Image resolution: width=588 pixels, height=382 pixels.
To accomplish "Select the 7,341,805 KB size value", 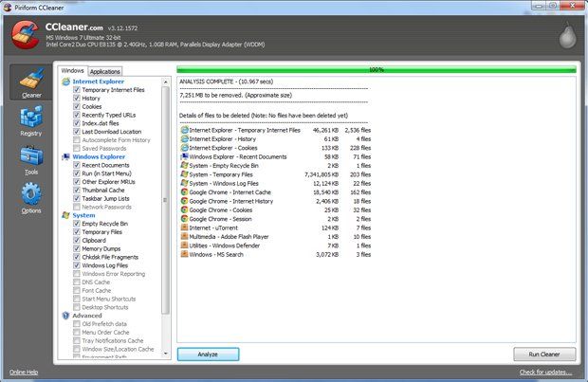I will point(322,174).
